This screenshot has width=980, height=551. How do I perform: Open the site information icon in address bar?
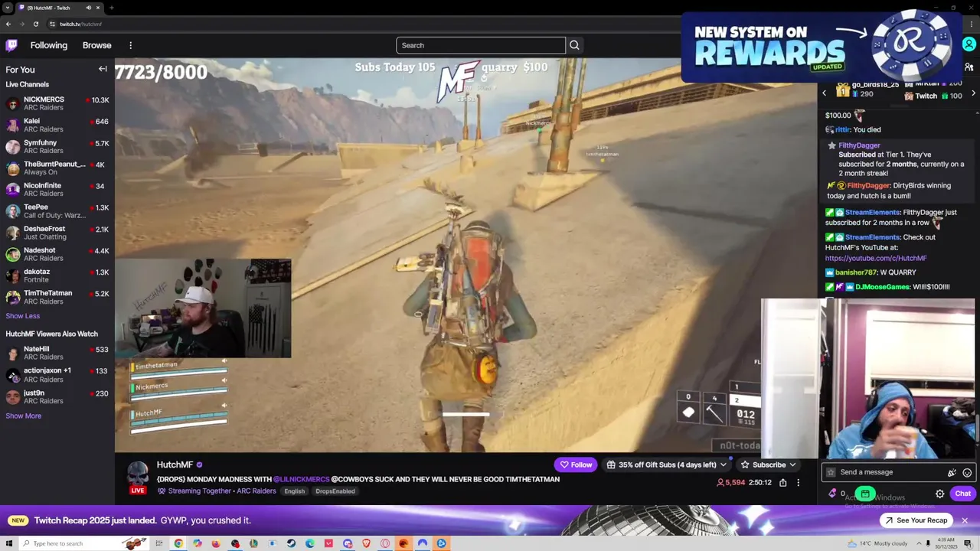tap(53, 24)
